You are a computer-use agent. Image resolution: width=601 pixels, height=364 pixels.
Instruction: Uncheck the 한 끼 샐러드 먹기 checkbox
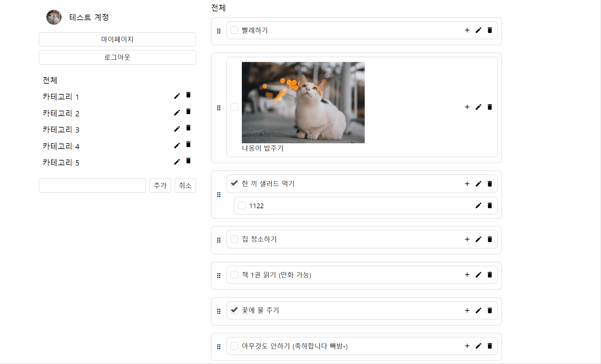click(234, 183)
